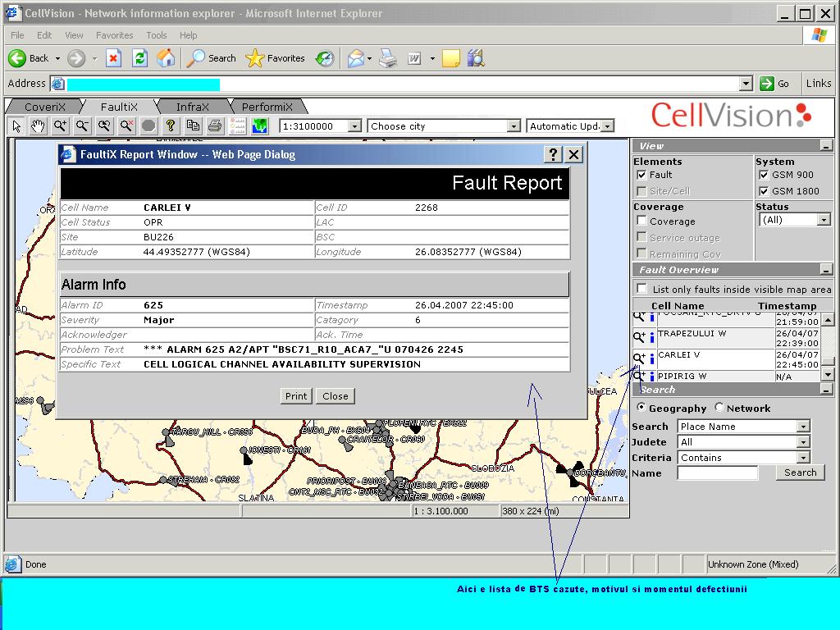
Task: Open the Tools menu
Action: [157, 35]
